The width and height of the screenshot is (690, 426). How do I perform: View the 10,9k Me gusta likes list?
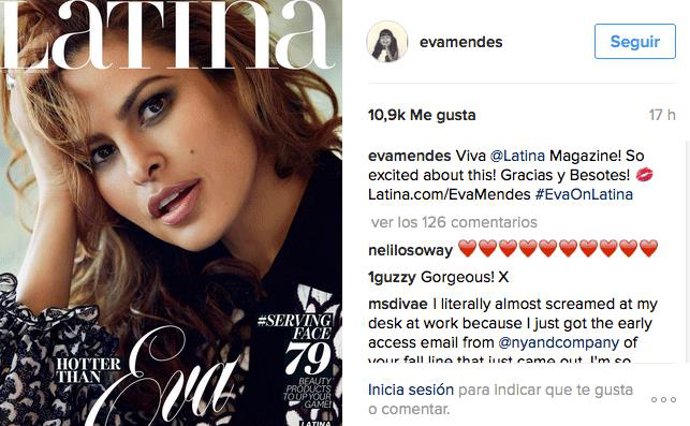click(422, 115)
